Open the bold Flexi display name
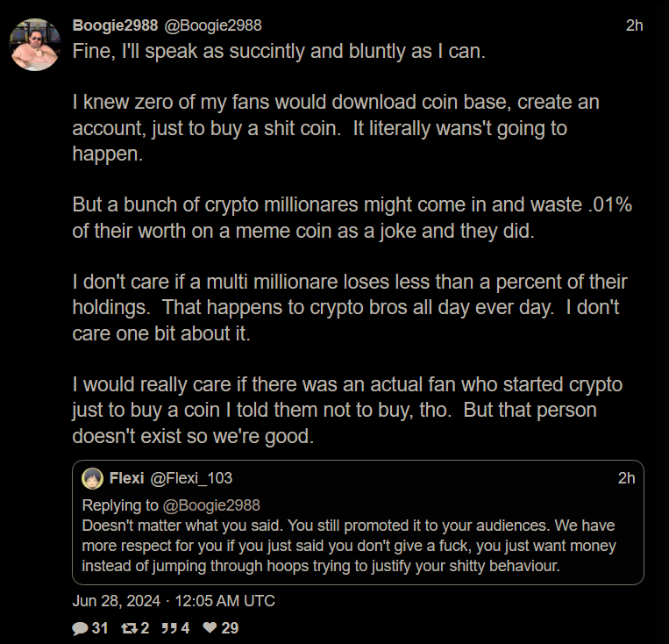The width and height of the screenshot is (669, 644). click(x=127, y=478)
